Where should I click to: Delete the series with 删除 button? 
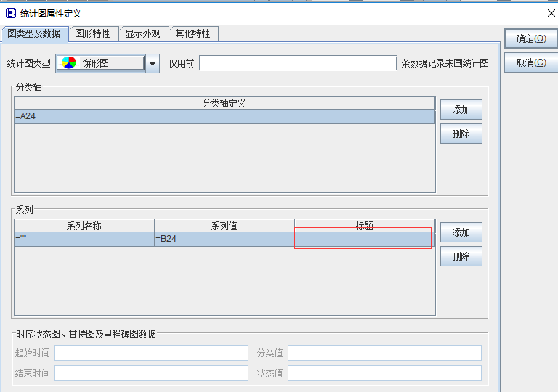point(461,256)
